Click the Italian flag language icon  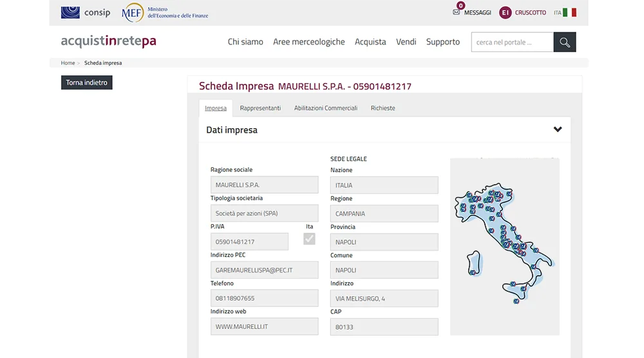tap(569, 13)
